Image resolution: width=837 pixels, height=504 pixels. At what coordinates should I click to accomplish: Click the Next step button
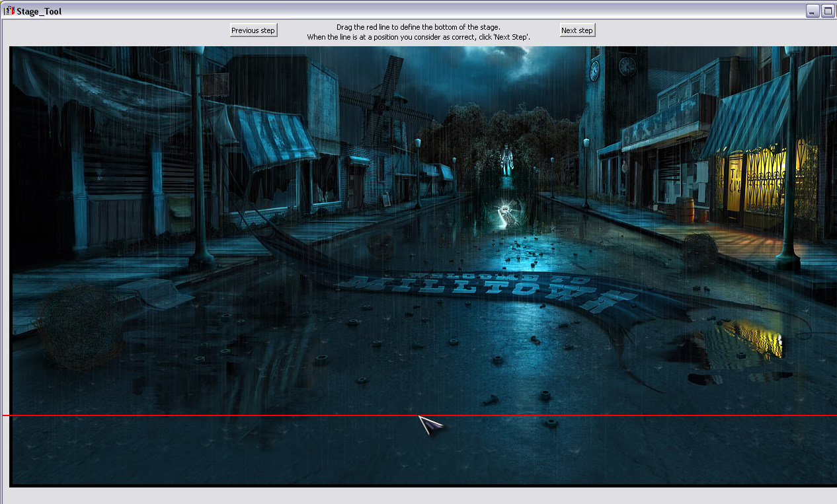tap(577, 30)
